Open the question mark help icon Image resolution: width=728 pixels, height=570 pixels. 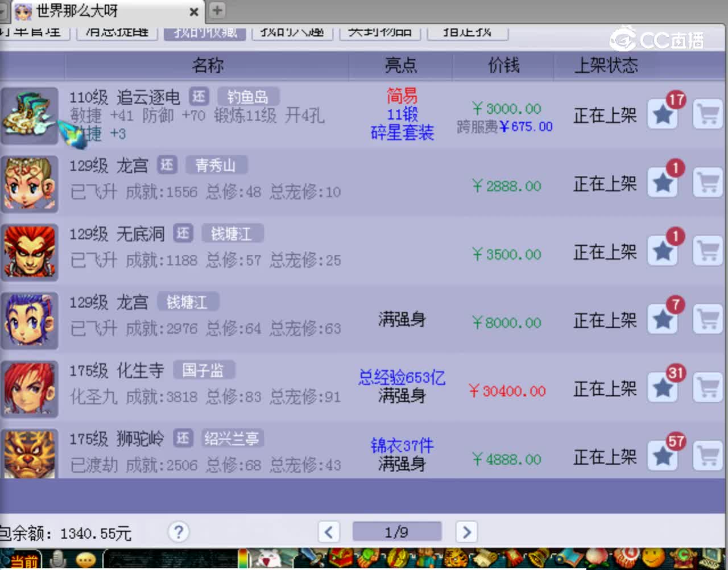click(x=178, y=532)
